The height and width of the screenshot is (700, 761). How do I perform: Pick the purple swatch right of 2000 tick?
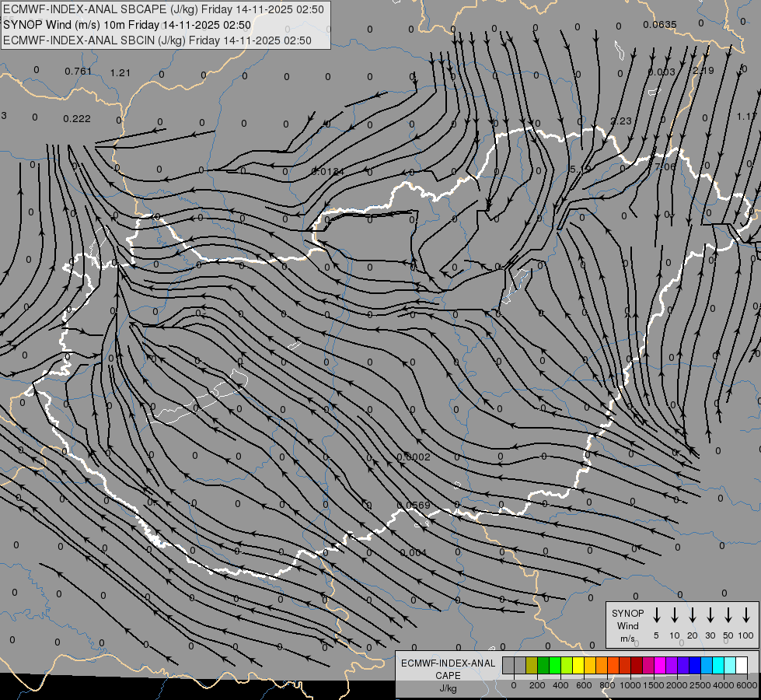click(672, 665)
